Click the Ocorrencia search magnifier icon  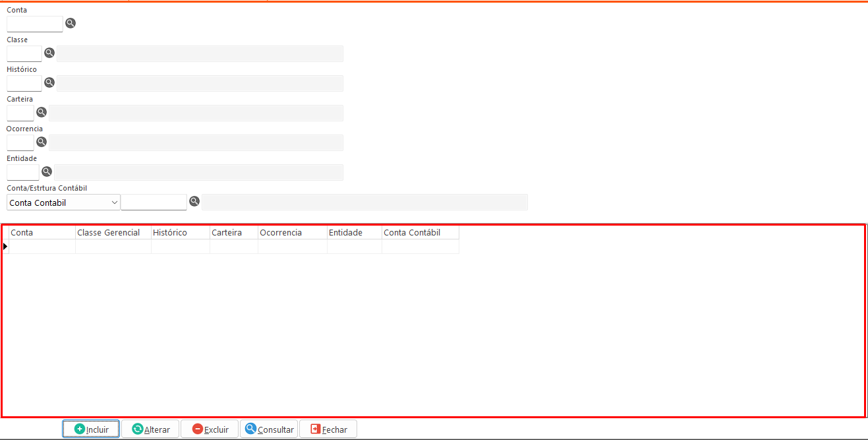point(42,142)
